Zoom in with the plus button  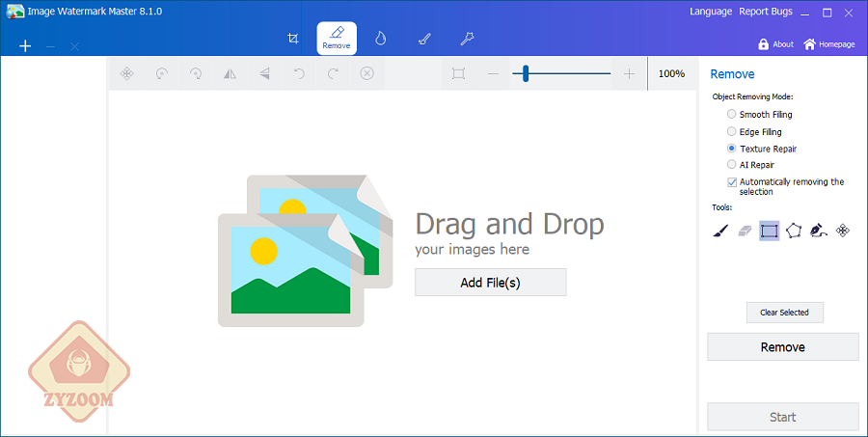pyautogui.click(x=629, y=73)
